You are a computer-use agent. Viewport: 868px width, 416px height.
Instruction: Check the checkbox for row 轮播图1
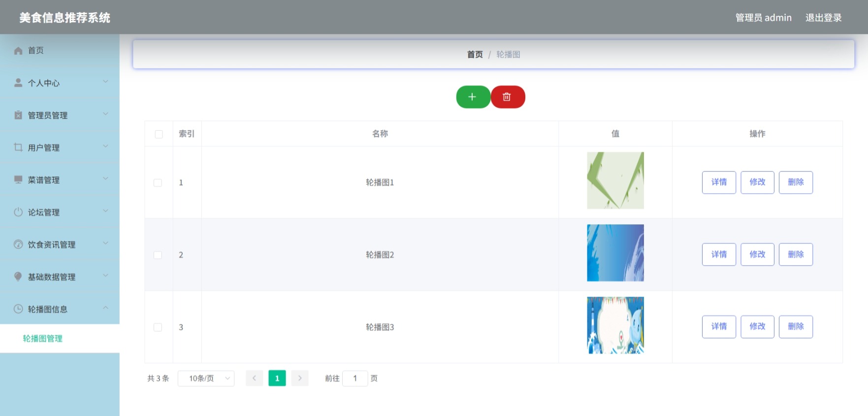[x=158, y=182]
